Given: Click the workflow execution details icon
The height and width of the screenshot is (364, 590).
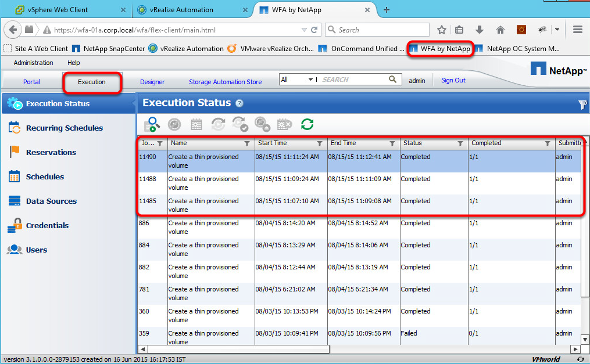Looking at the screenshot, I should pos(152,124).
